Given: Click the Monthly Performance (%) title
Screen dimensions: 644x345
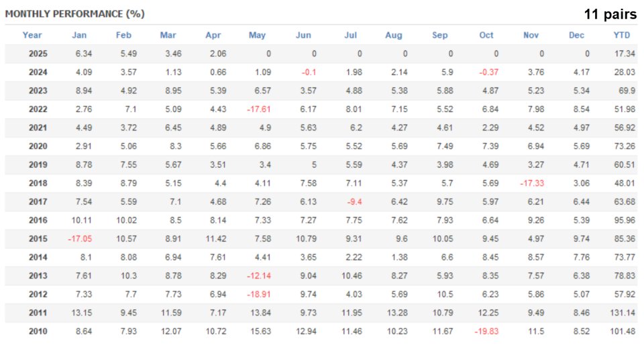Looking at the screenshot, I should coord(74,13).
